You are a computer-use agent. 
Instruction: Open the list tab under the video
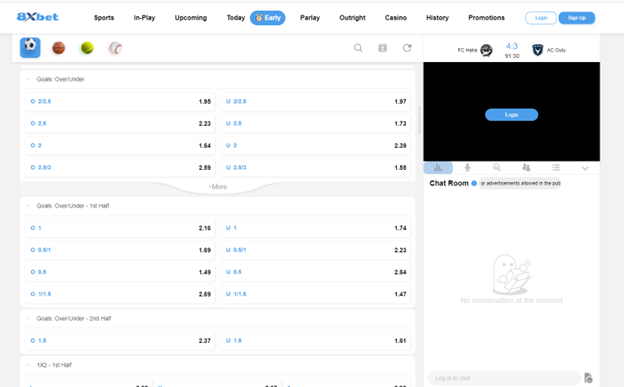pos(556,168)
